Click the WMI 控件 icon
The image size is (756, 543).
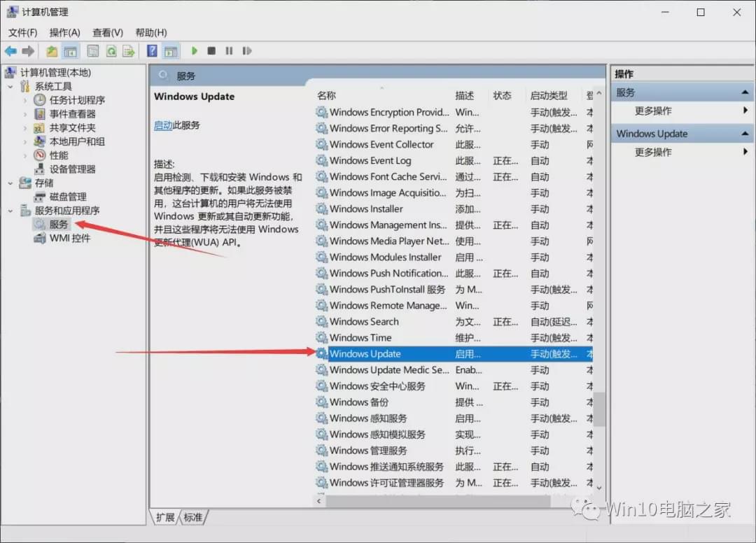(39, 238)
